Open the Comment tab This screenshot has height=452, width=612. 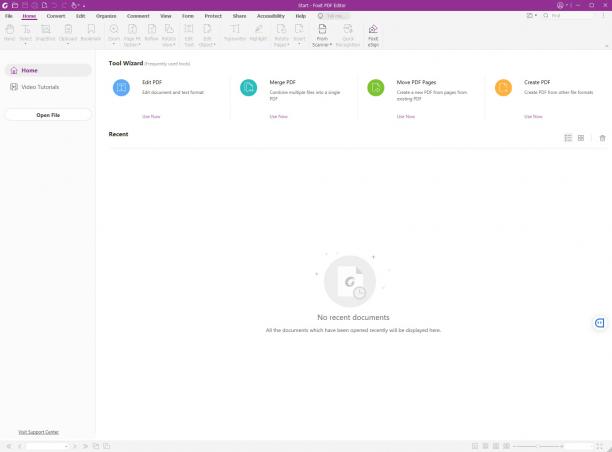tap(138, 16)
